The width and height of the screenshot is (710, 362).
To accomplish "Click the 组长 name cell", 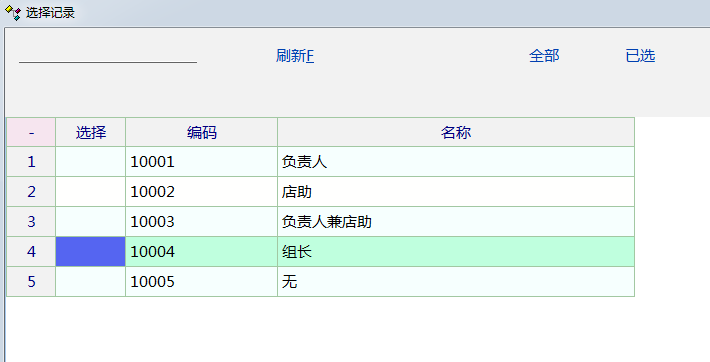I will tap(456, 251).
